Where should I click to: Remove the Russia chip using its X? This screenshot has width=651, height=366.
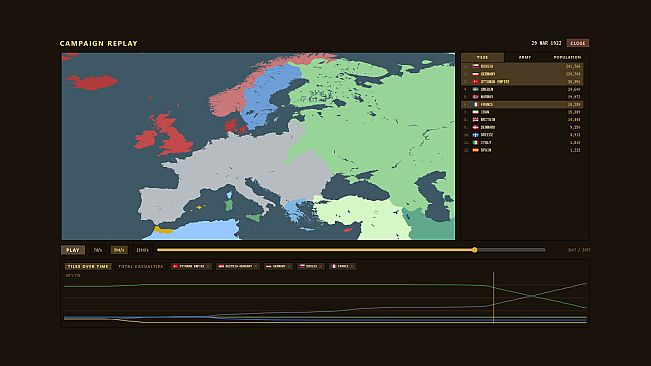(x=321, y=266)
